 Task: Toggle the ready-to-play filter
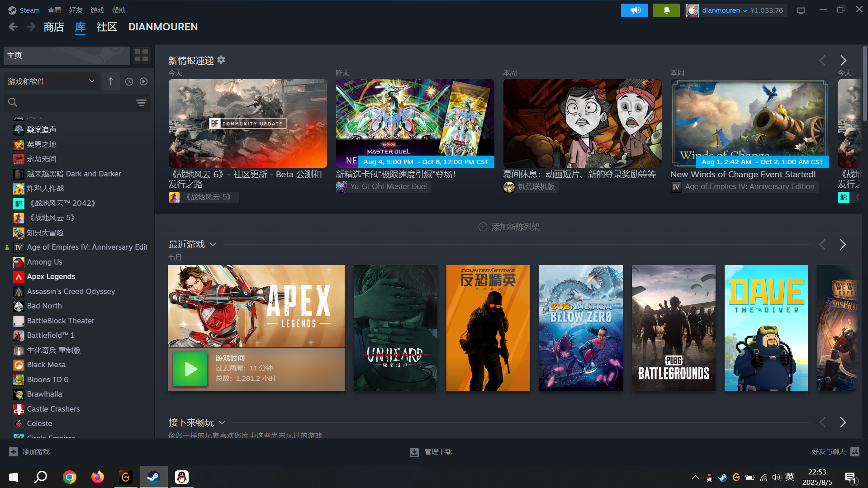144,81
